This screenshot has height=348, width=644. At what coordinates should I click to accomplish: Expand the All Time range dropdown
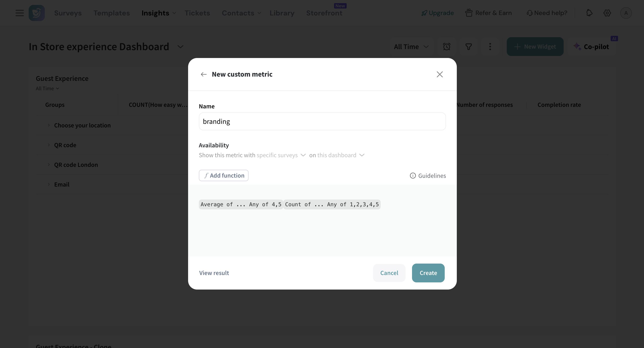coord(411,47)
